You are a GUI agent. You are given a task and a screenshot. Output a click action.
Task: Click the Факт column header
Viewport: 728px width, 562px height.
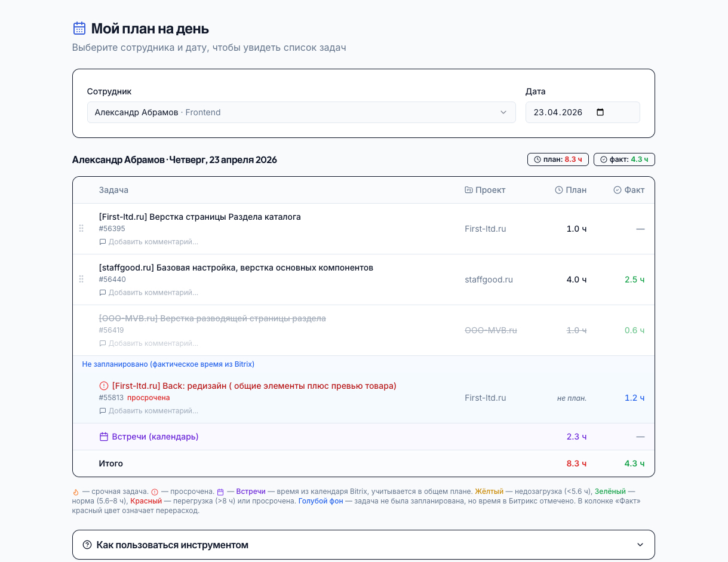pos(629,190)
